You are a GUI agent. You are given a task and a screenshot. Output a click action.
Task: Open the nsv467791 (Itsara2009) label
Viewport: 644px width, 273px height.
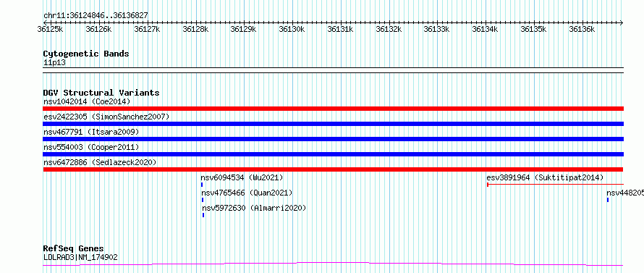coord(91,132)
